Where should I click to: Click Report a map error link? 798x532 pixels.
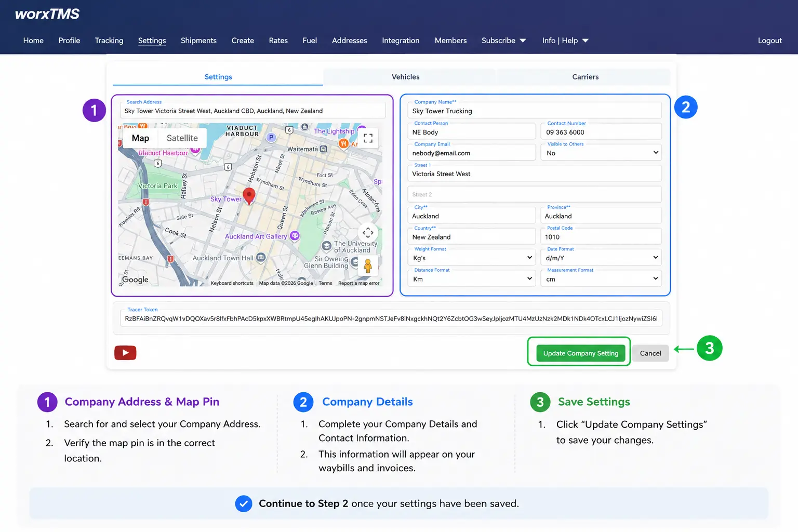(x=358, y=283)
